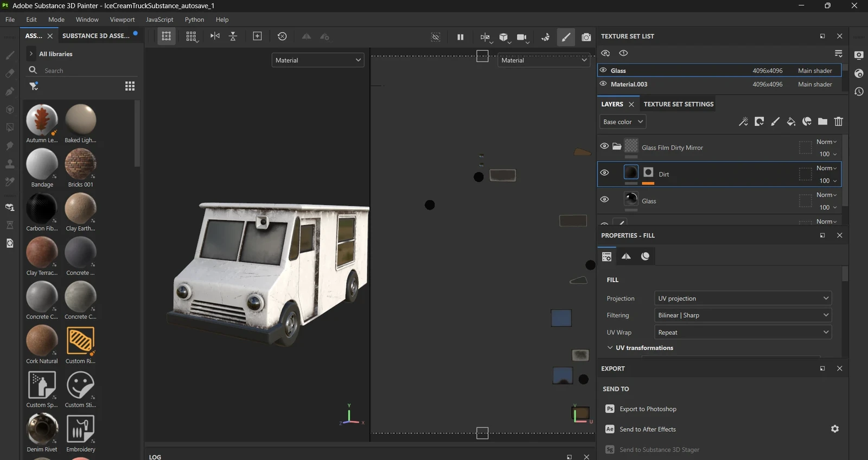Add a fill layer bucket icon
Image resolution: width=868 pixels, height=460 pixels.
(791, 122)
